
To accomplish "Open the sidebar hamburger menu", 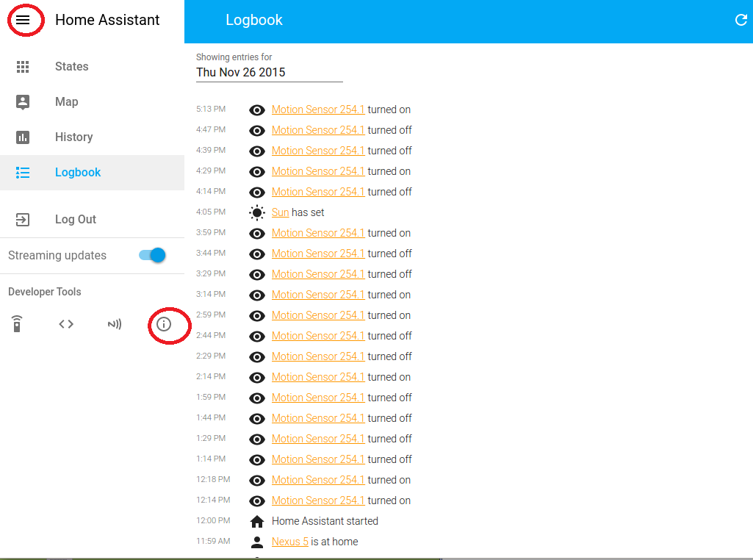I will (x=25, y=20).
